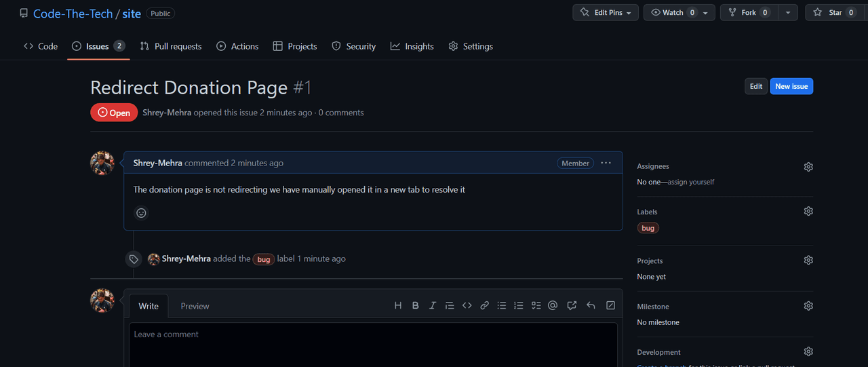Mention a user with the @ icon
This screenshot has width=868, height=367.
pyautogui.click(x=553, y=306)
